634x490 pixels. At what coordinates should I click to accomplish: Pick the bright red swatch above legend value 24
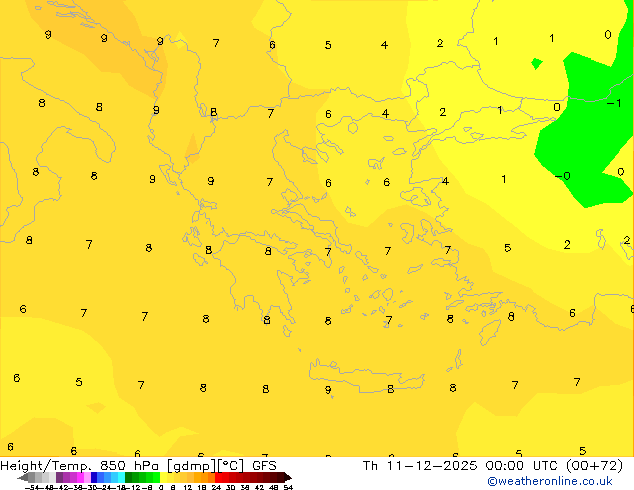pyautogui.click(x=218, y=477)
